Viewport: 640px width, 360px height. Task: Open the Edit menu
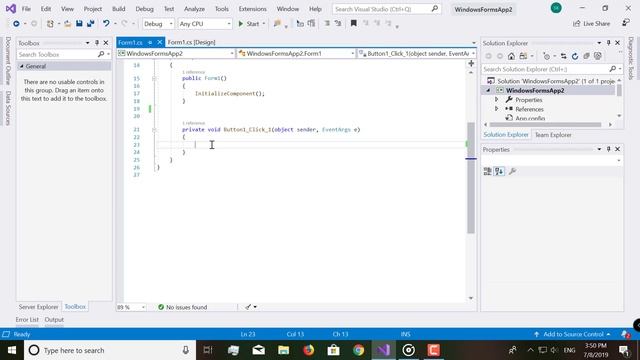46,9
